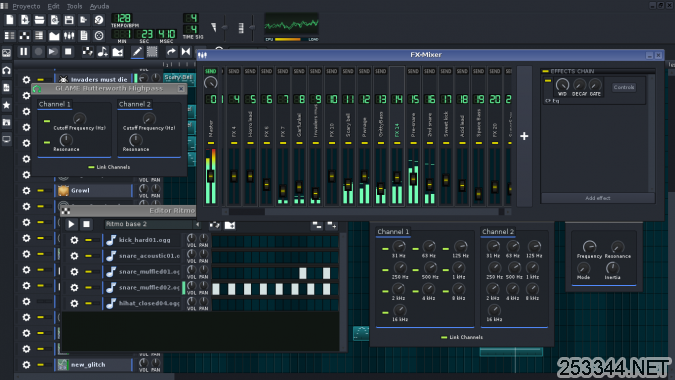Mute the Growl track

click(40, 190)
